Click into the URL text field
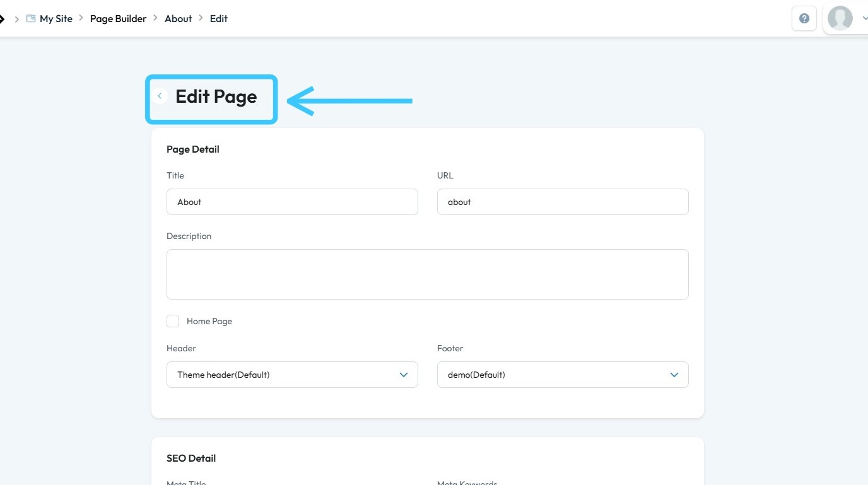 [562, 202]
